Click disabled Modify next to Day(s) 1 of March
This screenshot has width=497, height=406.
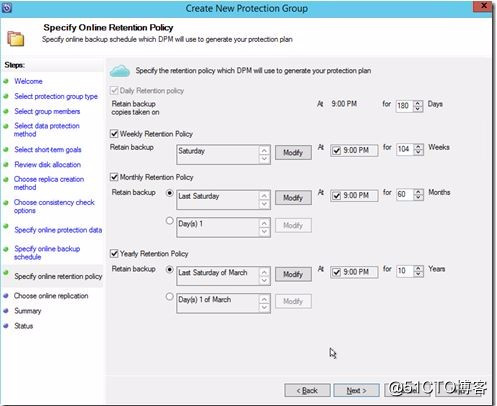click(x=293, y=301)
